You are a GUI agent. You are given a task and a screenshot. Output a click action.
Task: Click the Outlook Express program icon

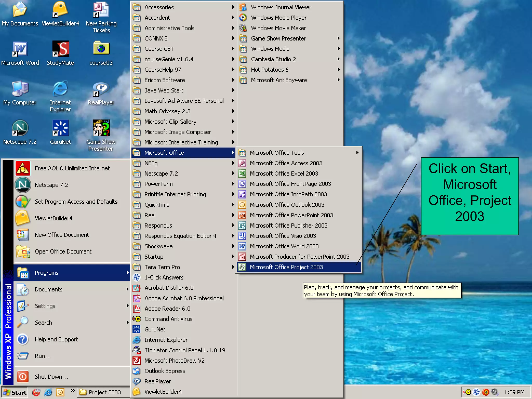(137, 371)
